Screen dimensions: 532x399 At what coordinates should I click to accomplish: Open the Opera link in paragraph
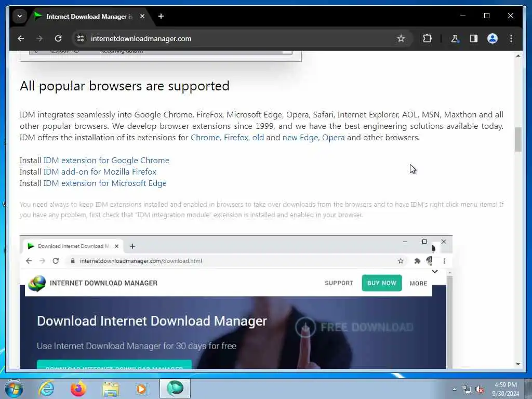[x=333, y=137]
